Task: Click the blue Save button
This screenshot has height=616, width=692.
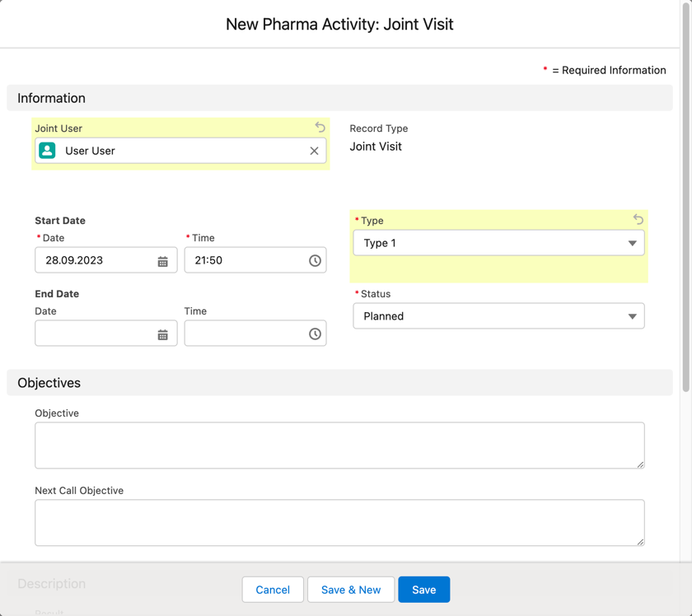Action: coord(423,590)
